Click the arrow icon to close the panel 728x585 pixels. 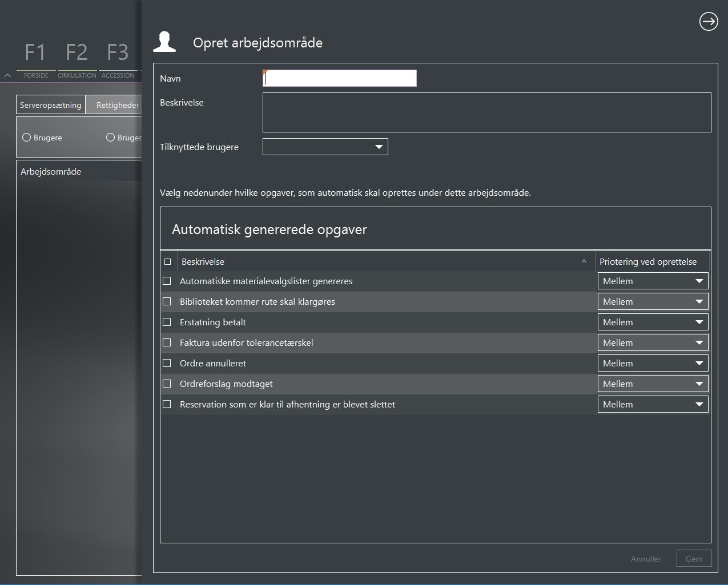point(709,22)
